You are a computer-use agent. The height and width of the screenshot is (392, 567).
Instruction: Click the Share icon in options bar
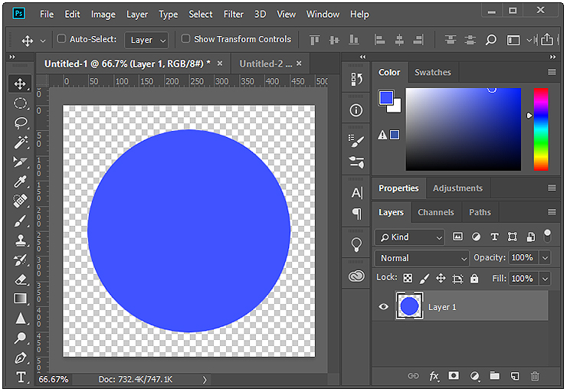[547, 39]
